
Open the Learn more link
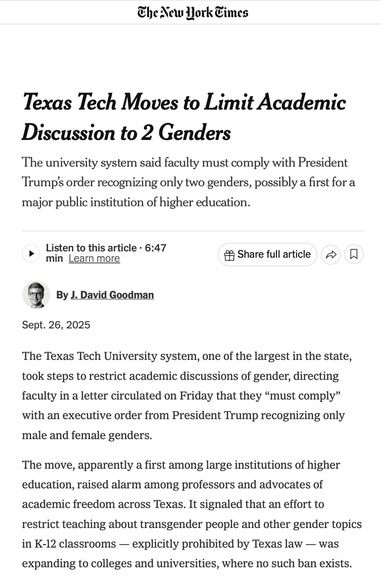pyautogui.click(x=94, y=258)
